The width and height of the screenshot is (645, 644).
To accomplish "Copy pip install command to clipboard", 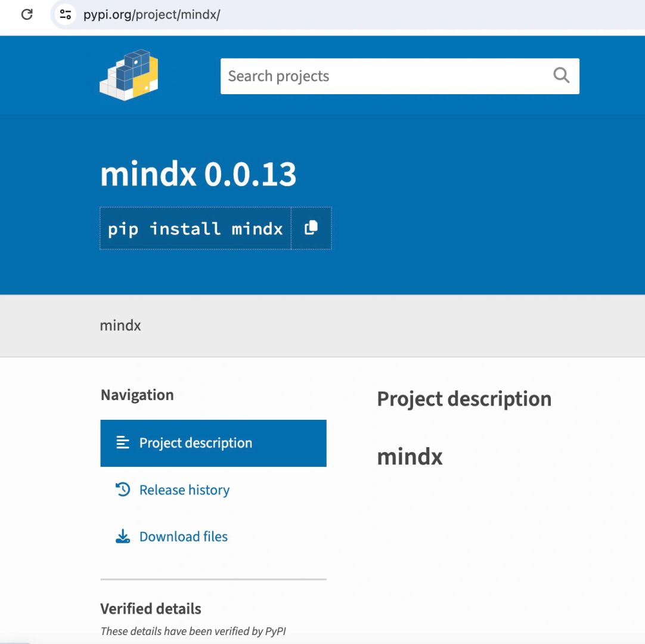I will (x=311, y=228).
